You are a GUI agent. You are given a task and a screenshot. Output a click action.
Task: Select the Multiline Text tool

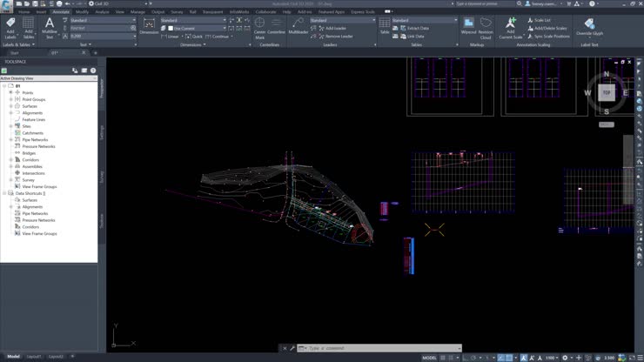coord(50,28)
